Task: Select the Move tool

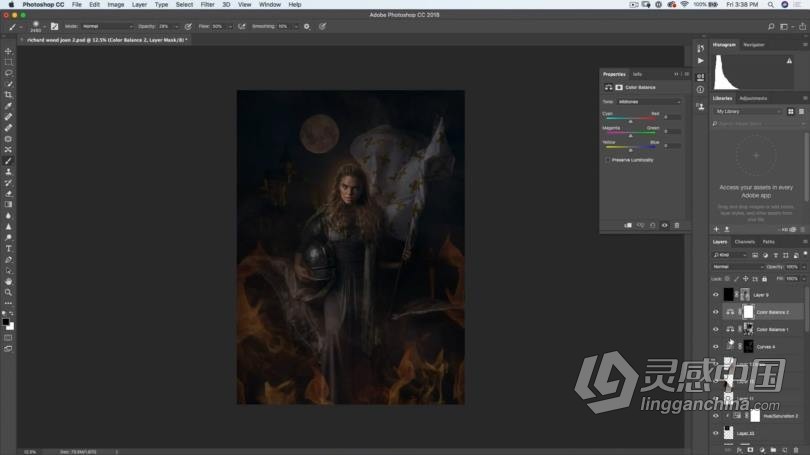Action: click(8, 51)
